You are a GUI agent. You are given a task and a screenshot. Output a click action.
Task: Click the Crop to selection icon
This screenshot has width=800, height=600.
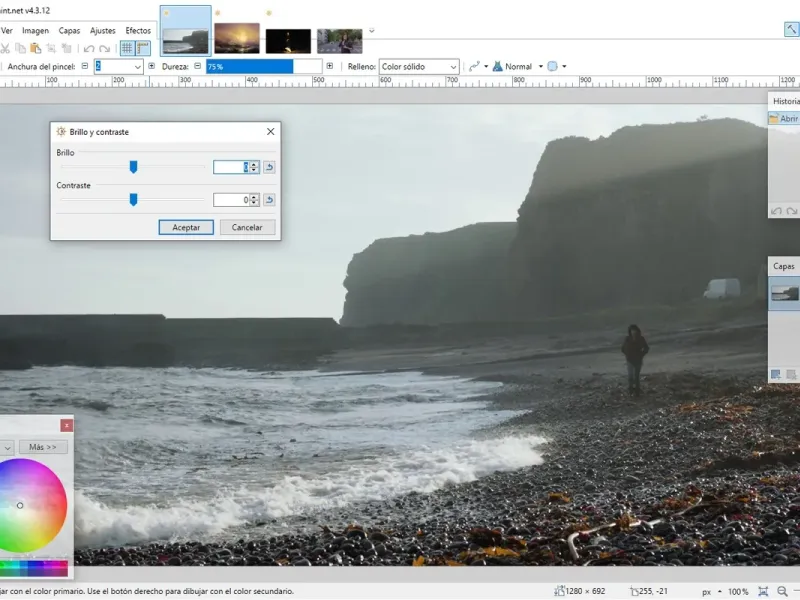[51, 48]
